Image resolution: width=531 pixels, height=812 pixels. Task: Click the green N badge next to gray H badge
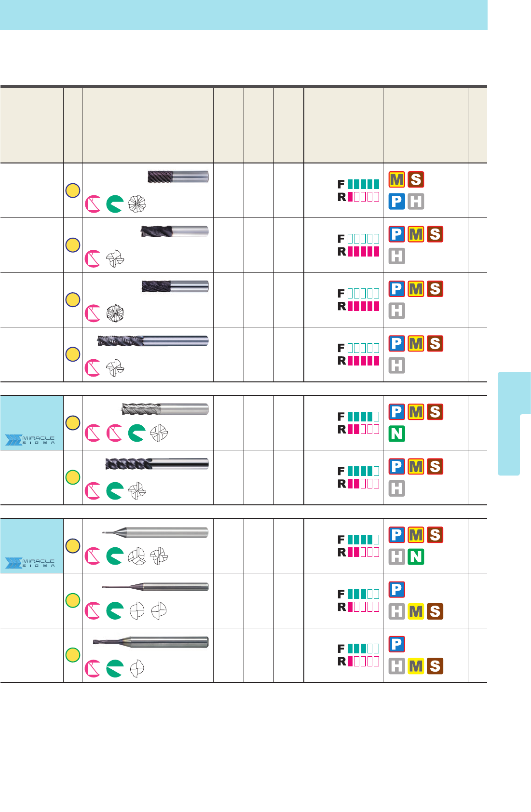(x=415, y=557)
